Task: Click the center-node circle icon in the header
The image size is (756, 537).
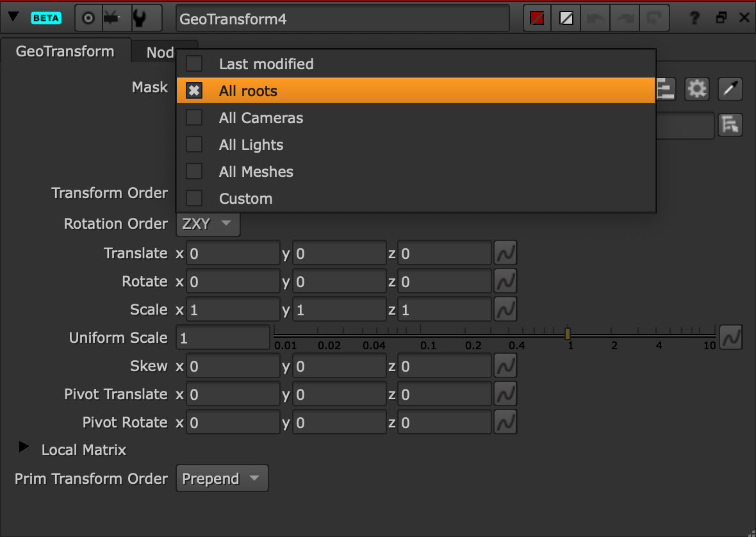Action: click(x=88, y=19)
